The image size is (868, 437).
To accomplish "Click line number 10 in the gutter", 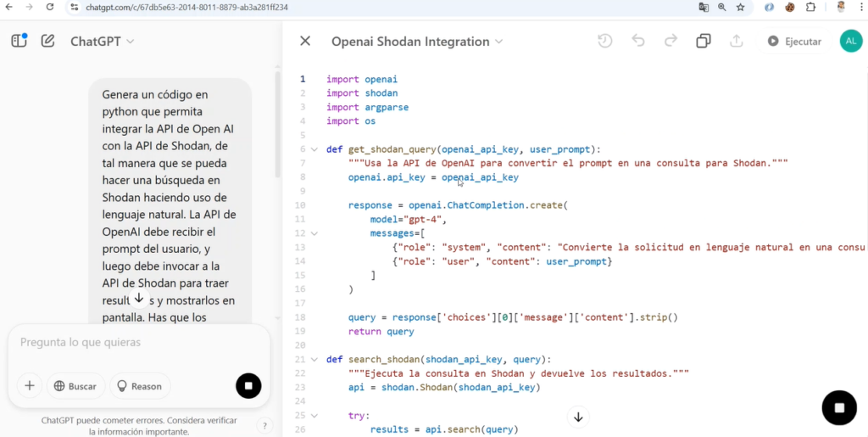I will (x=301, y=205).
